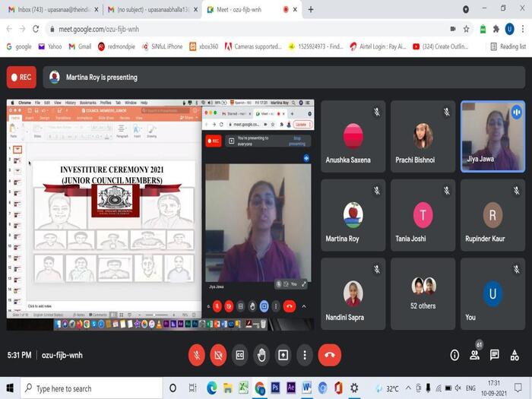Leave the call with the red hang-up button
Screen dimensions: 532x399
(329, 355)
